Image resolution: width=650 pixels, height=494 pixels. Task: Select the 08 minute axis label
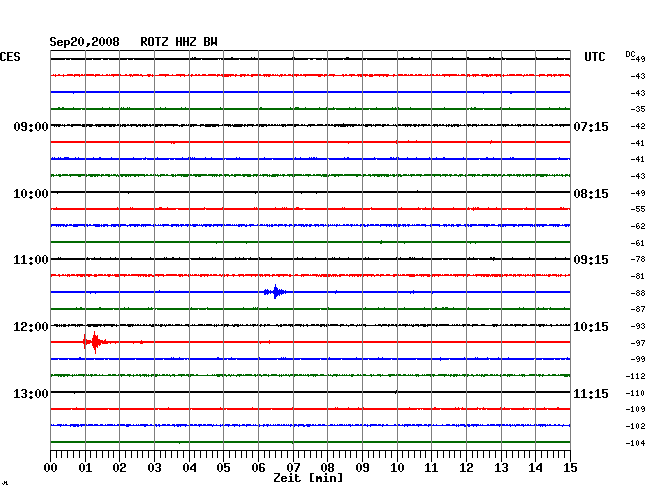pos(327,467)
